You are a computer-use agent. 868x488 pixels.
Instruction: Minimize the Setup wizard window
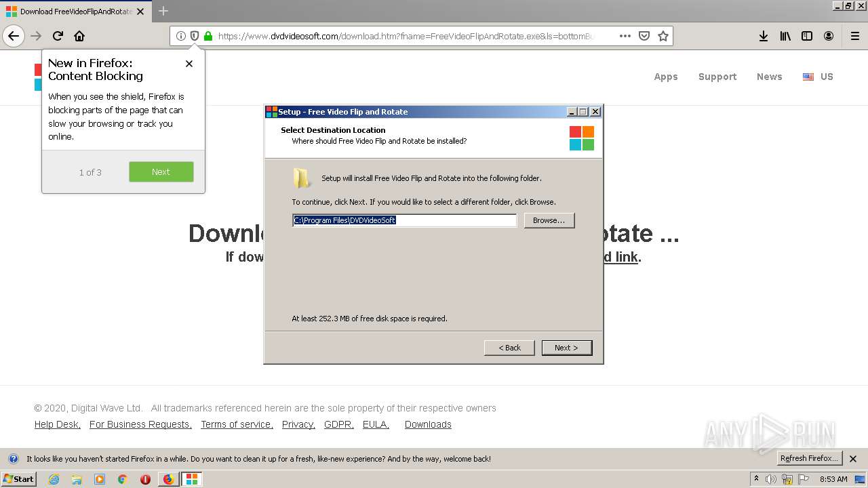(572, 112)
